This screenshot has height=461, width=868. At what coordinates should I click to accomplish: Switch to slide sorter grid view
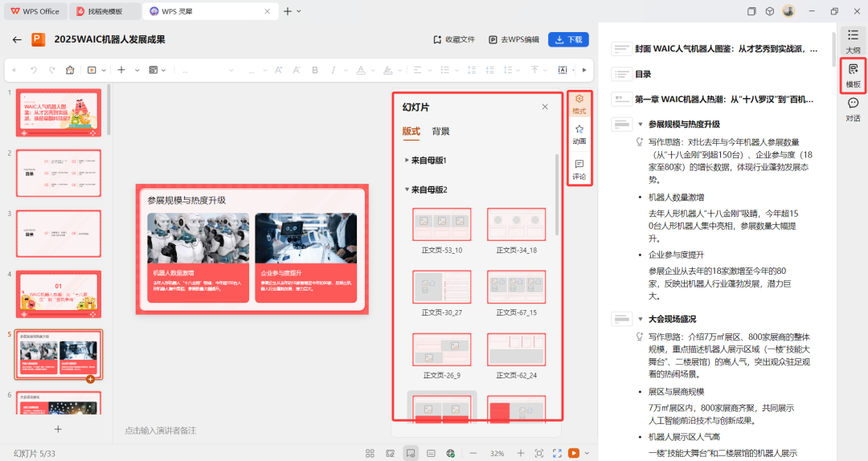click(370, 453)
